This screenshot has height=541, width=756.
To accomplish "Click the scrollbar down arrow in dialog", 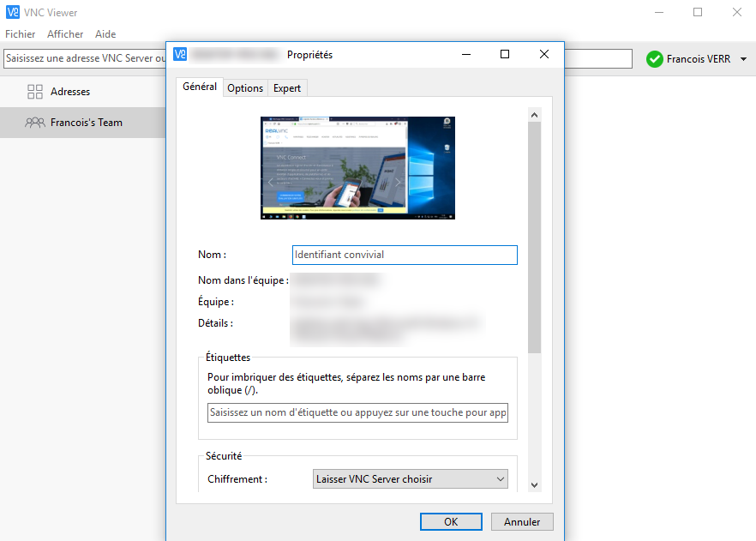I will point(534,484).
